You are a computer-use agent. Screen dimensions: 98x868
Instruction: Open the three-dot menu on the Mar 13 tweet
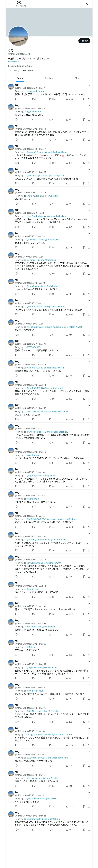(x=89, y=126)
